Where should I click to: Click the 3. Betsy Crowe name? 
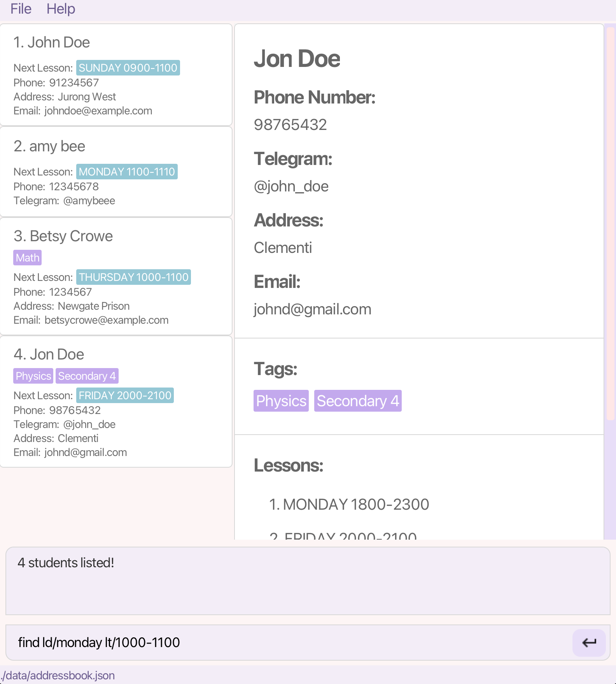(x=63, y=236)
